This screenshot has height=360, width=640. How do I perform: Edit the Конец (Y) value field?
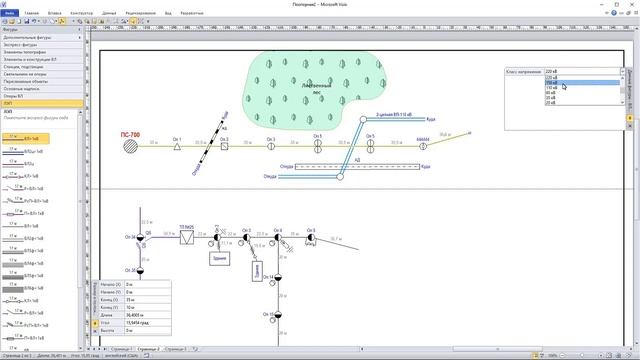pos(147,307)
